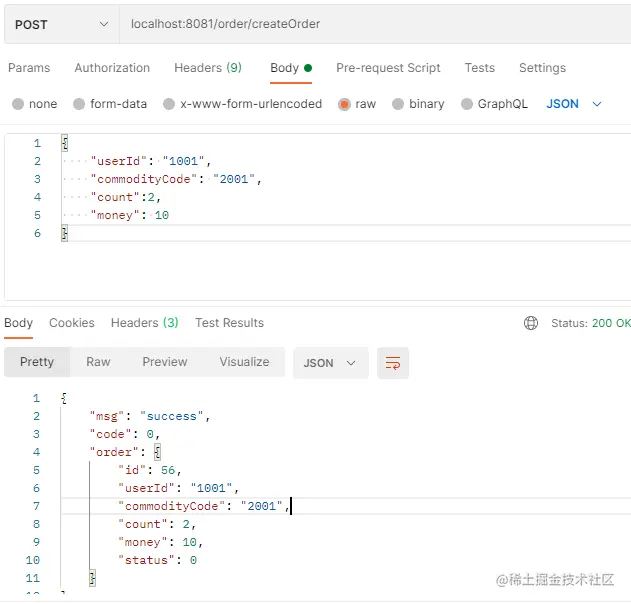Click the globe network info icon

531,323
